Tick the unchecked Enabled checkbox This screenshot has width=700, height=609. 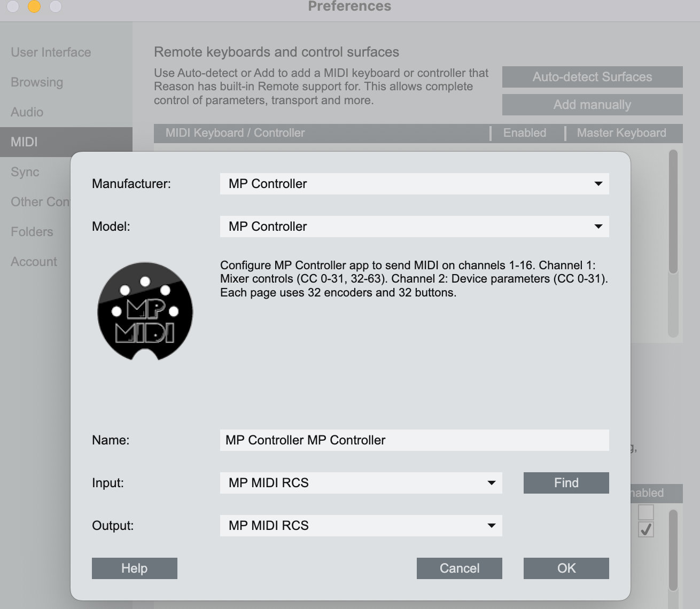click(x=645, y=512)
